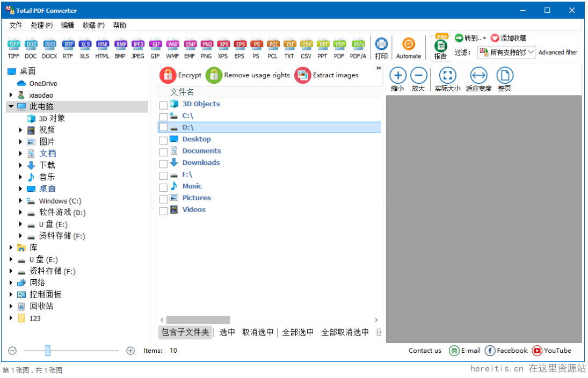Convert to TIFF format icon
Viewport: 588px width, 378px height.
tap(14, 45)
